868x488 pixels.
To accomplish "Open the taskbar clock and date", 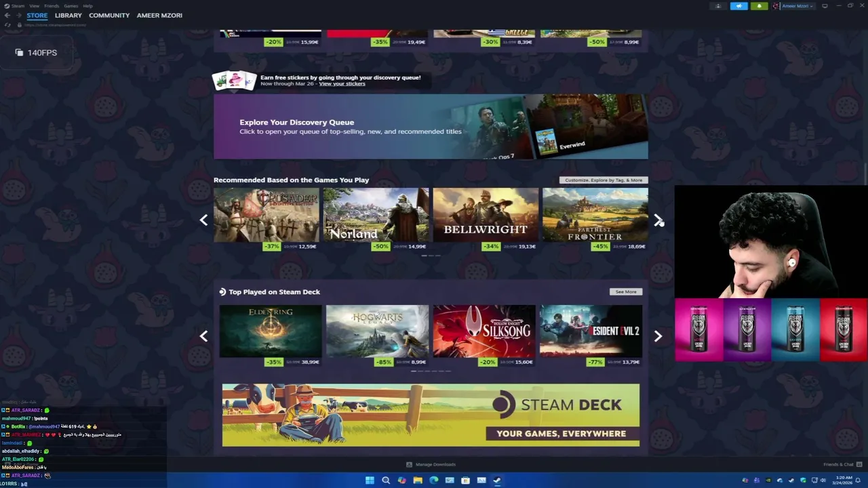I will click(844, 480).
